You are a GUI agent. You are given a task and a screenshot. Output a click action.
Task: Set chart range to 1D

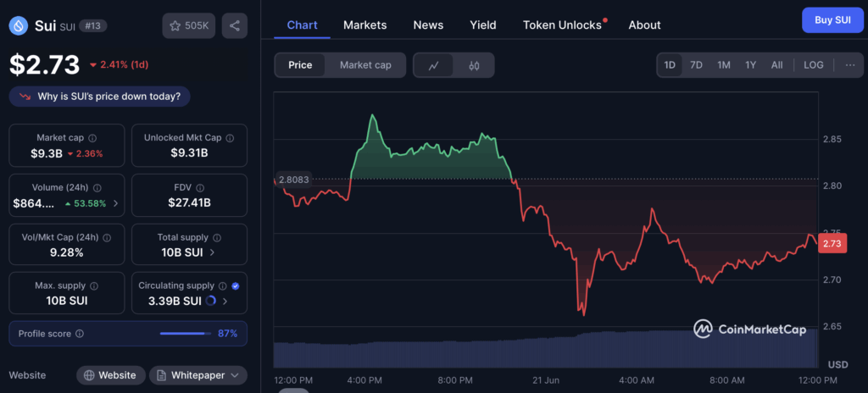pyautogui.click(x=670, y=64)
